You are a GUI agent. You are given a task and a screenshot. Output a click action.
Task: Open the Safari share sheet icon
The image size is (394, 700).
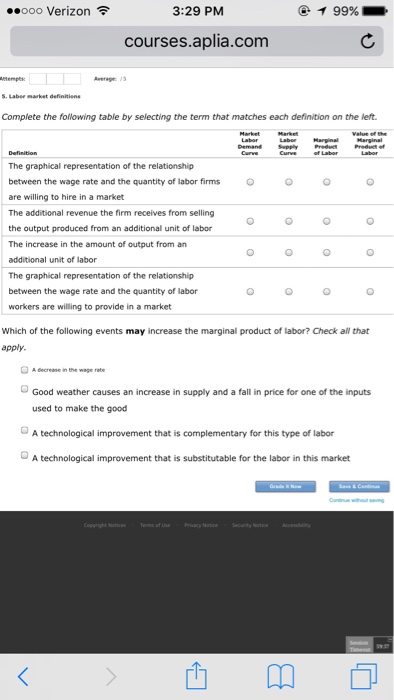[196, 675]
